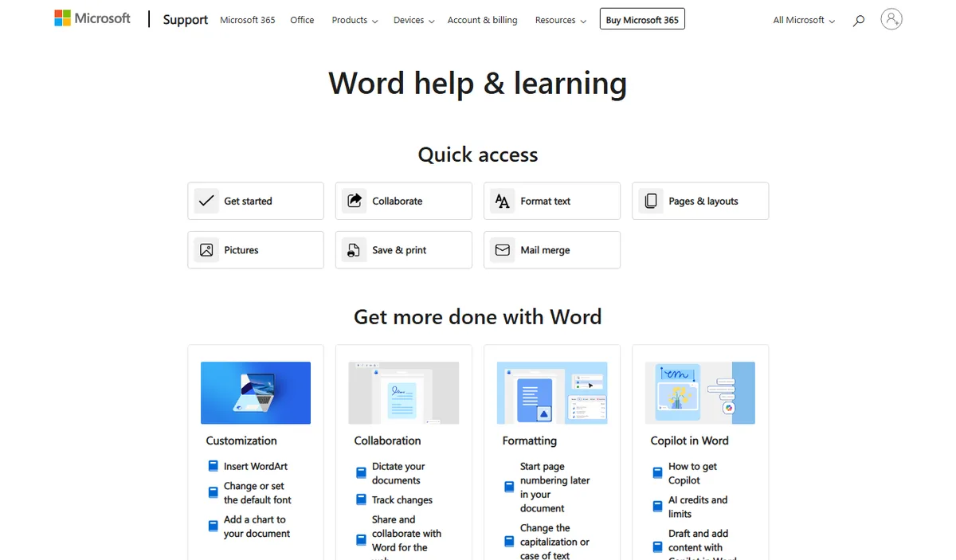The height and width of the screenshot is (560, 956).
Task: Click the Customization card image
Action: point(256,393)
